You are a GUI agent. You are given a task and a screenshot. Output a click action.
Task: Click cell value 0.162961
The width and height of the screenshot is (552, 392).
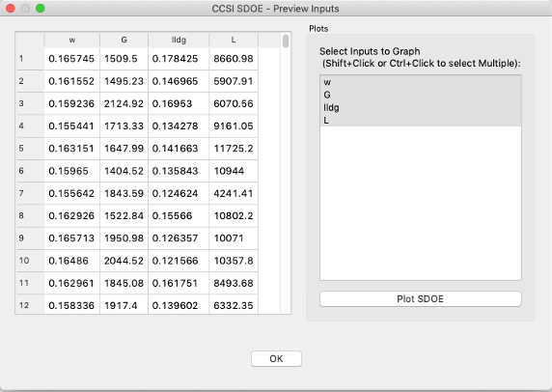coord(71,283)
